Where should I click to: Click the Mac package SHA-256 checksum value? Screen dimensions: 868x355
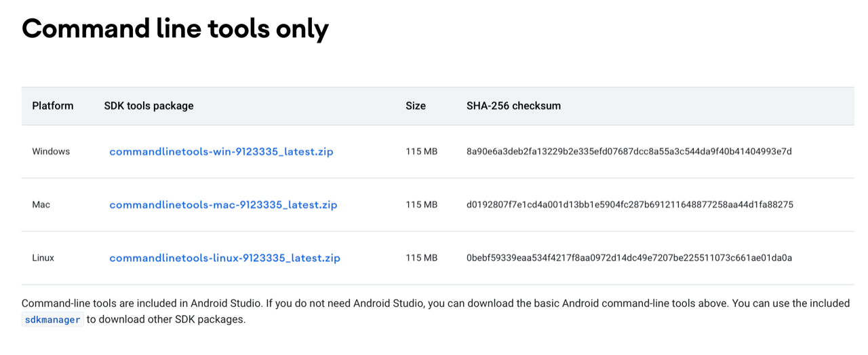point(629,204)
